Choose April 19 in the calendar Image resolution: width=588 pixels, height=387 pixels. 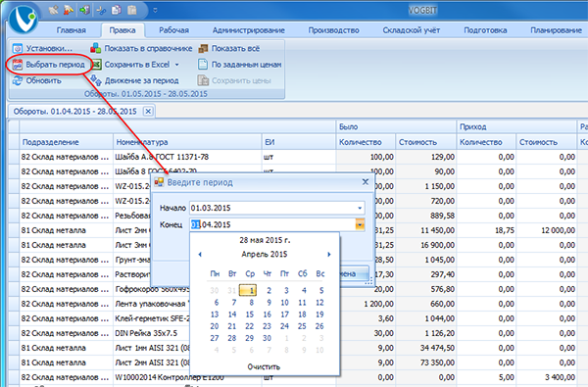pos(319,314)
